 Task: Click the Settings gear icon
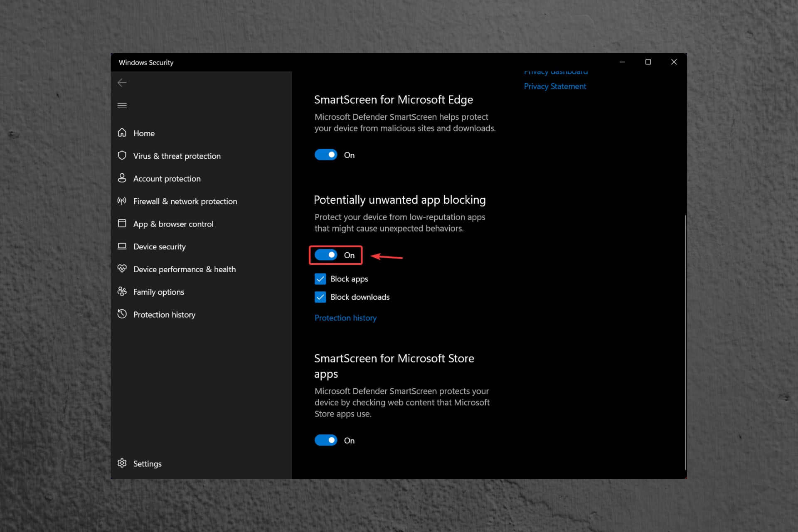coord(122,463)
